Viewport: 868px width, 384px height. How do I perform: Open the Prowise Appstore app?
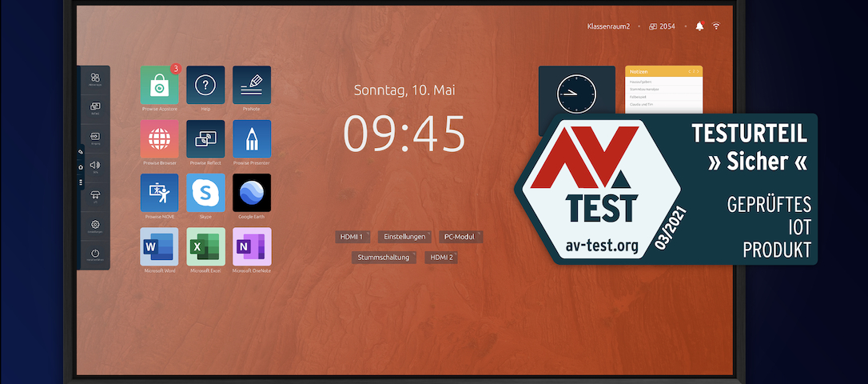[x=159, y=86]
